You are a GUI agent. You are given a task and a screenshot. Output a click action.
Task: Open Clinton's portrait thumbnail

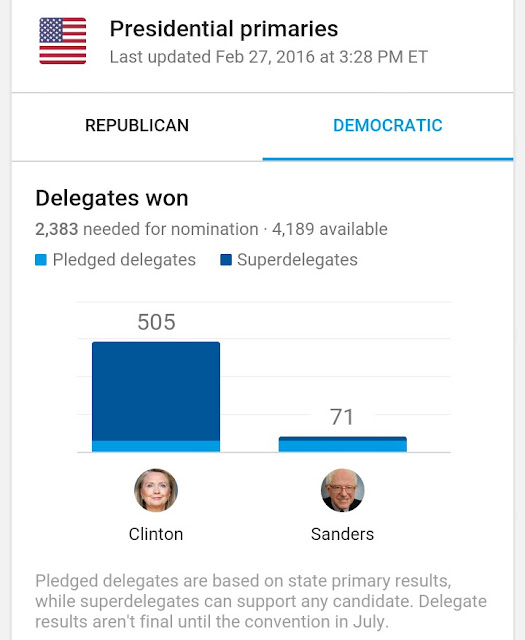[x=156, y=490]
